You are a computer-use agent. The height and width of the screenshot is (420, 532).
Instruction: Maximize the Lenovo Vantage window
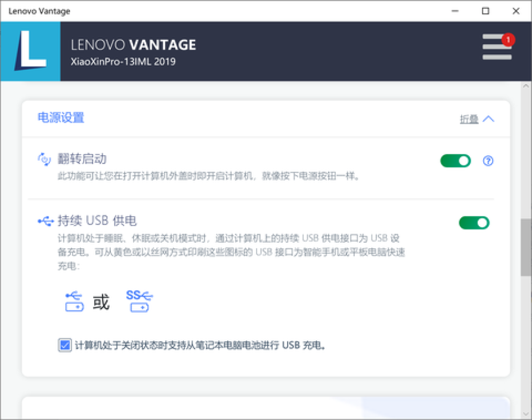point(486,11)
